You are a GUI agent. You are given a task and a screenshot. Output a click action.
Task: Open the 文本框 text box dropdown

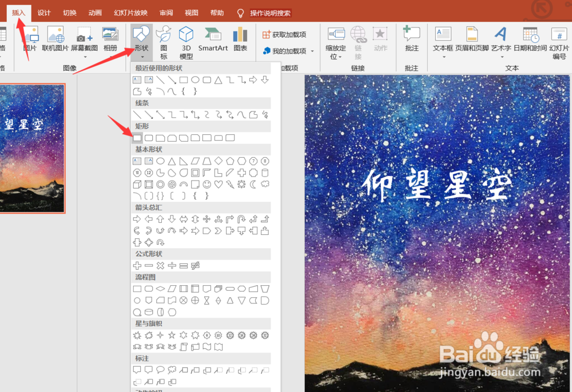443,42
